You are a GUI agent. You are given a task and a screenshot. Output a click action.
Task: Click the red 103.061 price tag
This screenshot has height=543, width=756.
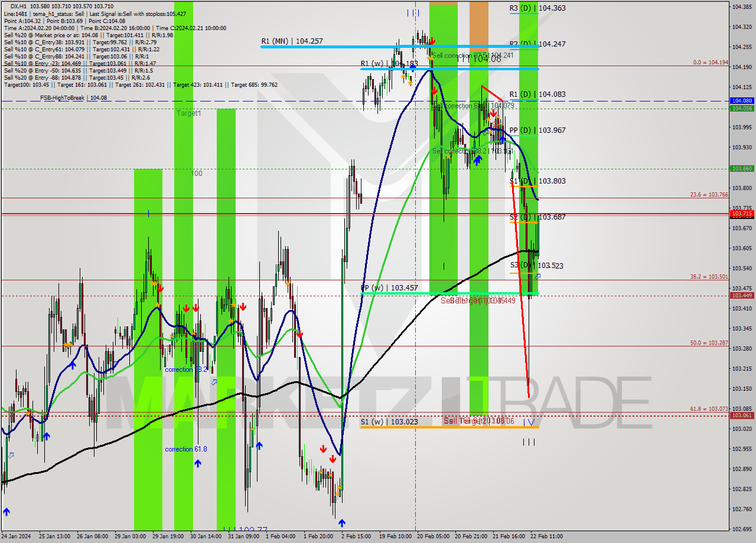[x=742, y=415]
